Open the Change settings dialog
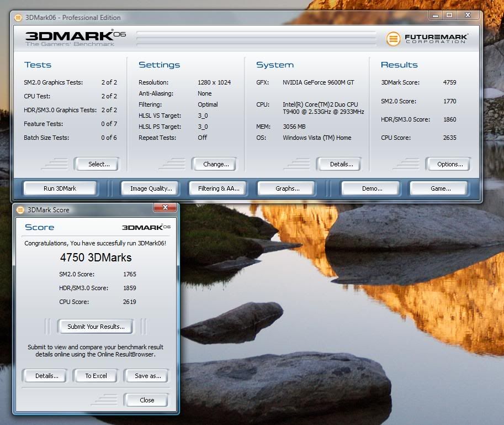This screenshot has height=425, width=504. tap(214, 164)
